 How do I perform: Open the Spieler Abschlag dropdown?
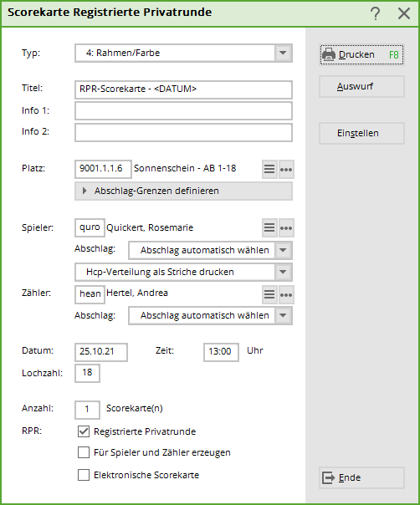point(210,250)
